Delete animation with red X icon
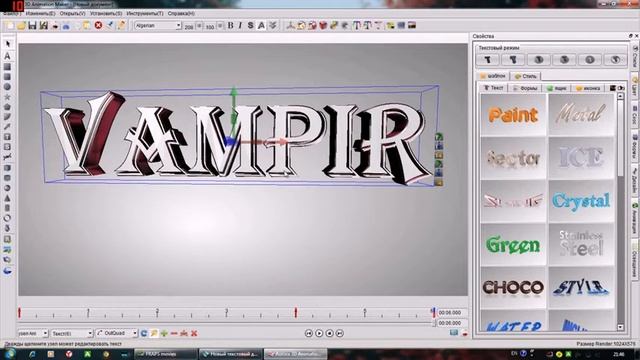Image resolution: width=640 pixels, height=360 pixels. coord(194,333)
